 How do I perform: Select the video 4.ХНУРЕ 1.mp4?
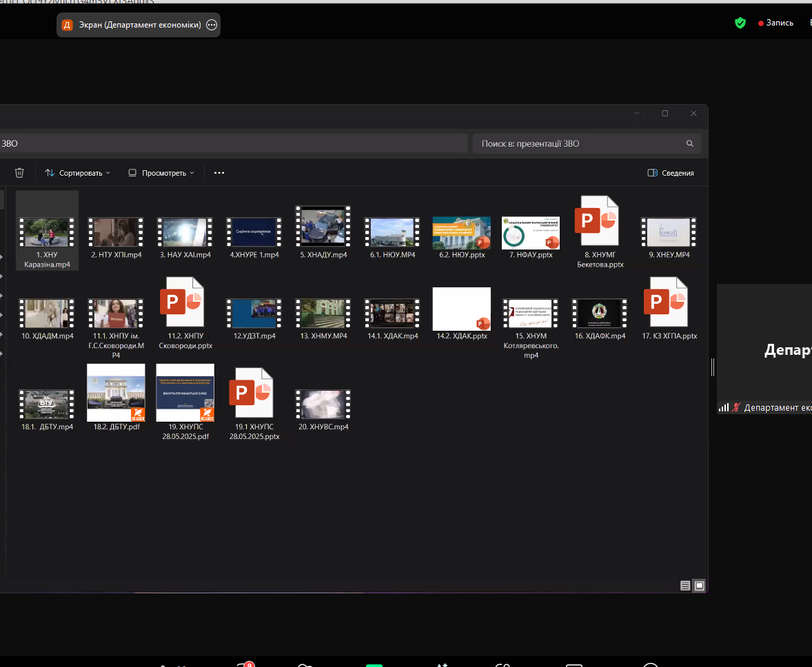pos(254,237)
